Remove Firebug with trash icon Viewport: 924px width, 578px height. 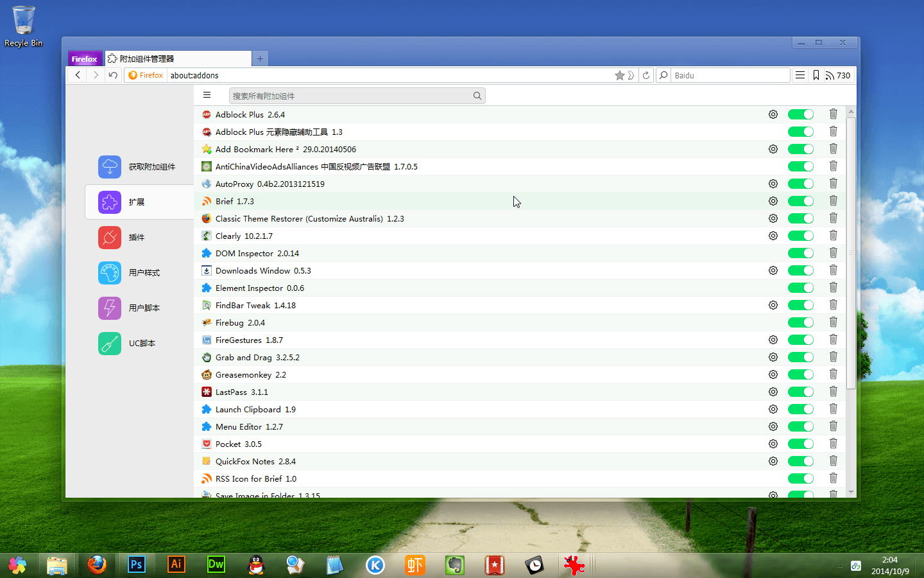[833, 322]
